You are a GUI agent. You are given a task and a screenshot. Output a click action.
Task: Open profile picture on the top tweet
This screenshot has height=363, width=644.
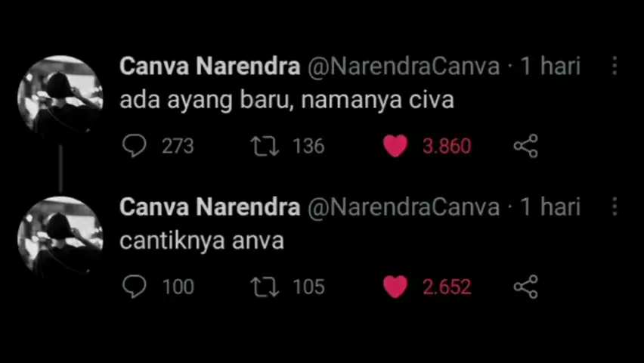60,97
